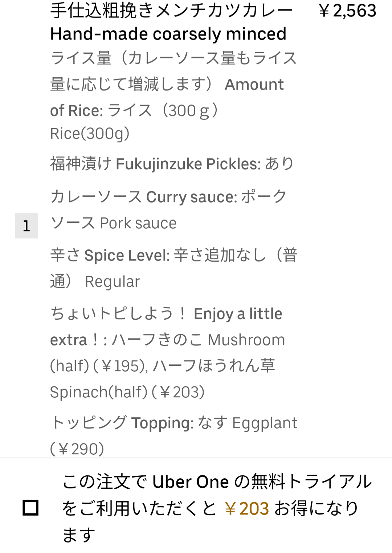Select the Rice(300g) option text
This screenshot has height=553, width=392.
click(90, 134)
